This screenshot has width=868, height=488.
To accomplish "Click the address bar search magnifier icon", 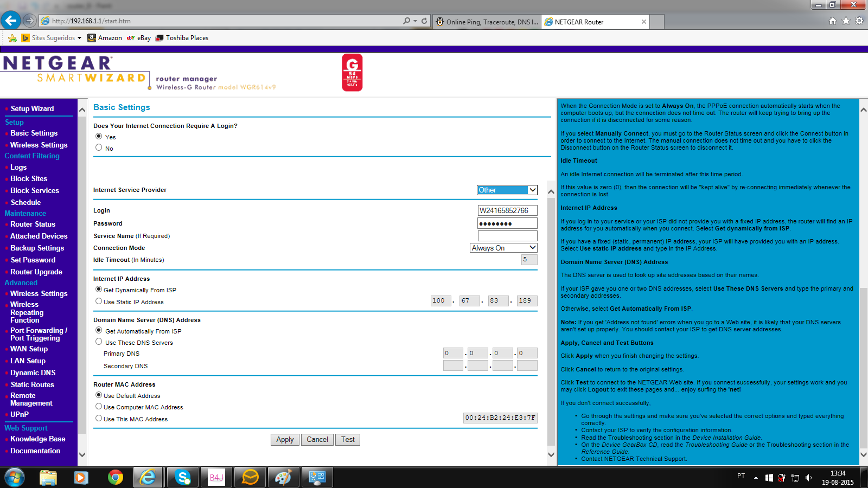I will [407, 21].
